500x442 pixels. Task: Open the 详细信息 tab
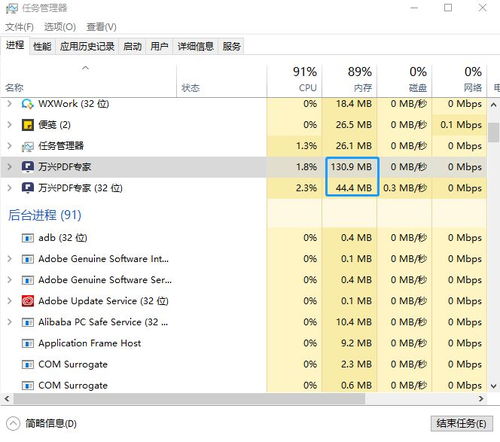tap(195, 46)
